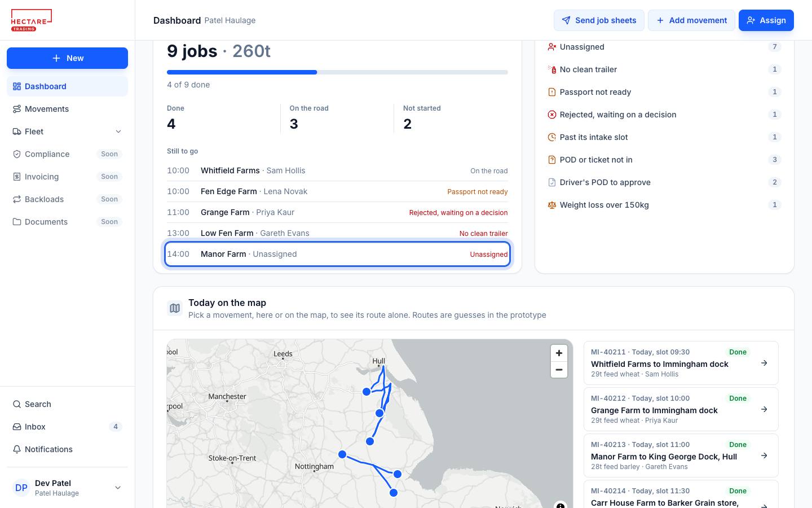Click the Backloads arrows icon
The image size is (812, 508).
click(17, 199)
